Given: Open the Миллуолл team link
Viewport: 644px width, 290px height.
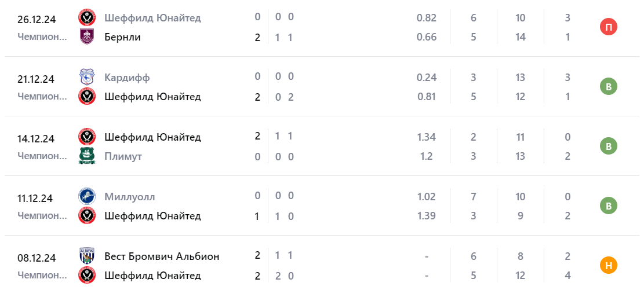Looking at the screenshot, I should point(130,197).
